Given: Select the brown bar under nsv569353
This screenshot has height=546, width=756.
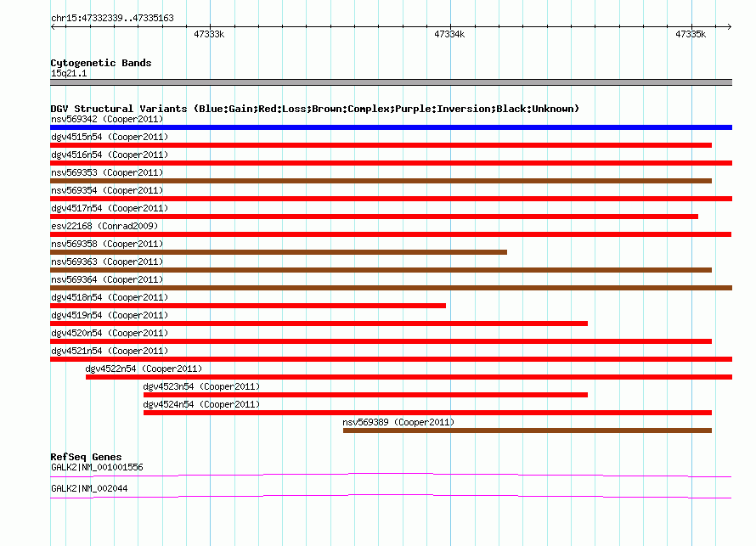Looking at the screenshot, I should (x=381, y=181).
